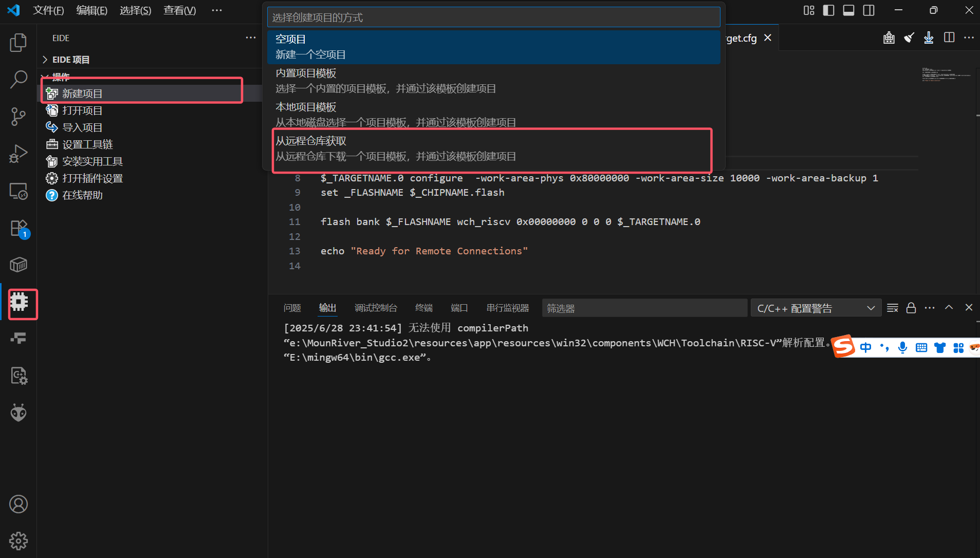
Task: Open the Source Control view
Action: (x=19, y=117)
